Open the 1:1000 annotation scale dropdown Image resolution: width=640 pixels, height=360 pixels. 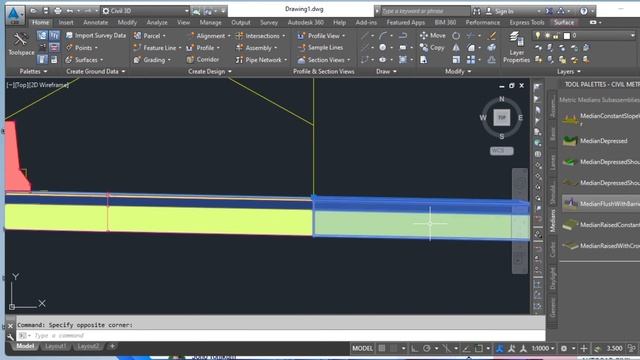(x=543, y=348)
